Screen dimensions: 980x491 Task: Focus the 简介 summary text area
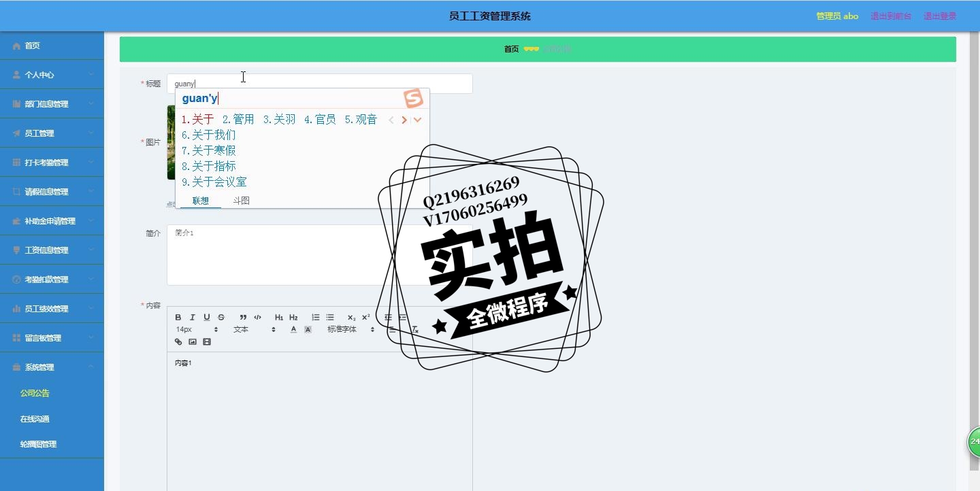[x=320, y=255]
